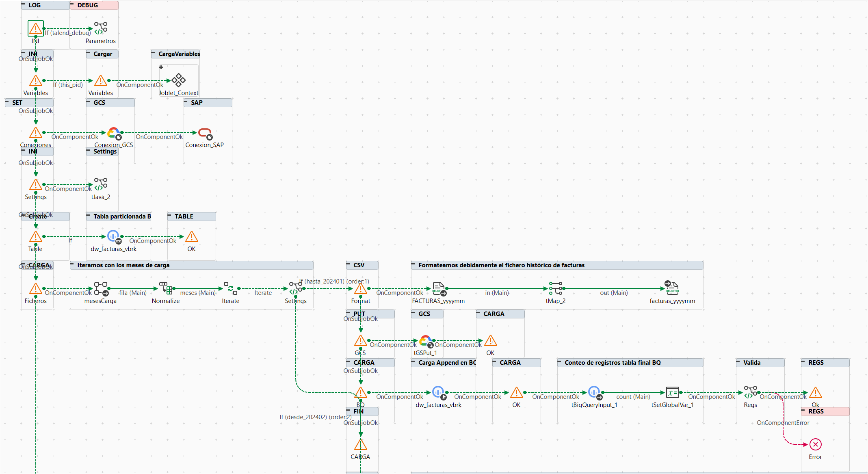Select the Conexion_SAP connection icon
This screenshot has height=474, width=868.
click(205, 133)
